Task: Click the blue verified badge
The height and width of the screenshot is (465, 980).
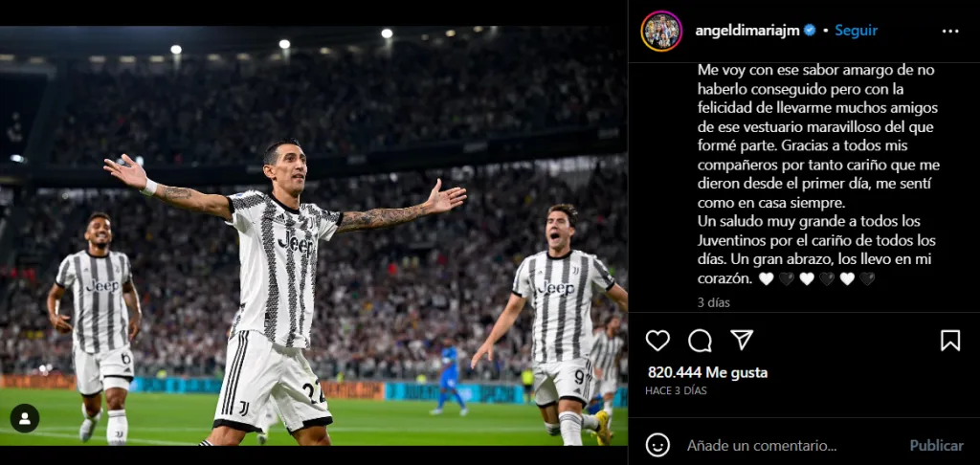Action: [810, 30]
